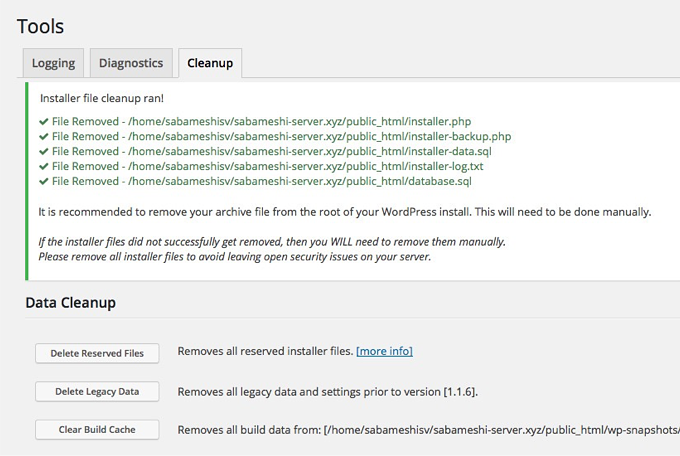Select the Cleanup tab
The height and width of the screenshot is (456, 680).
[x=210, y=63]
